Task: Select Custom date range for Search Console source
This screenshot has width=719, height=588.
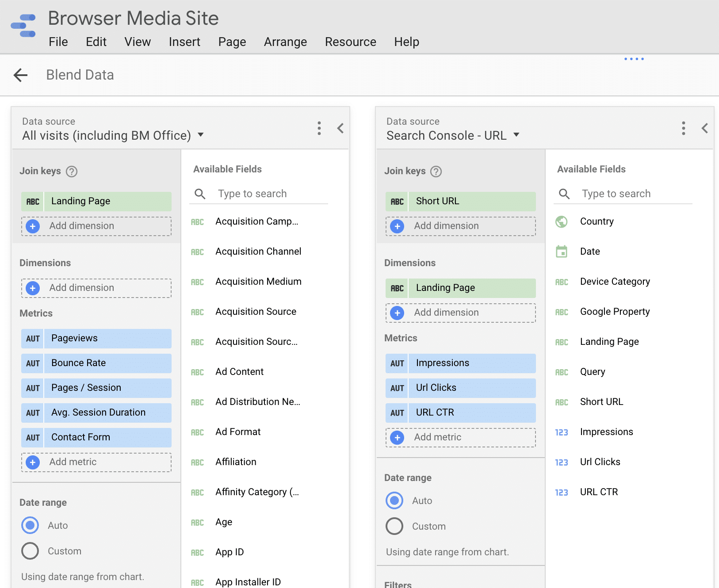Action: tap(394, 526)
